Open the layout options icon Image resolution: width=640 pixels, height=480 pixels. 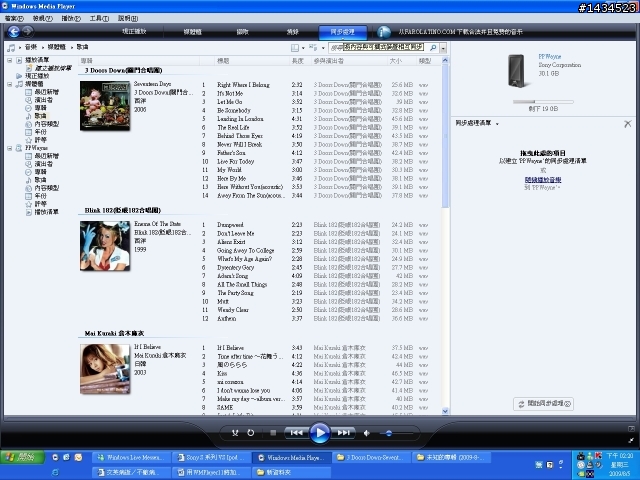click(x=295, y=48)
